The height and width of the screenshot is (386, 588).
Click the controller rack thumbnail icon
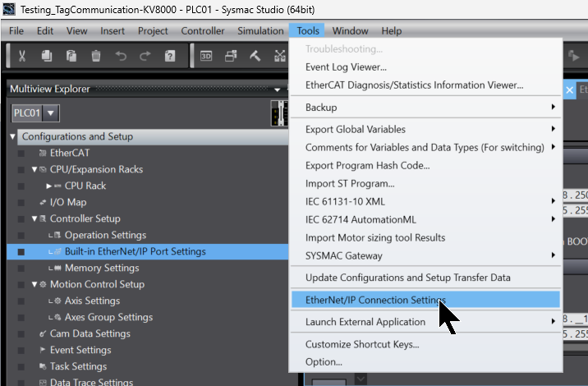(x=279, y=113)
